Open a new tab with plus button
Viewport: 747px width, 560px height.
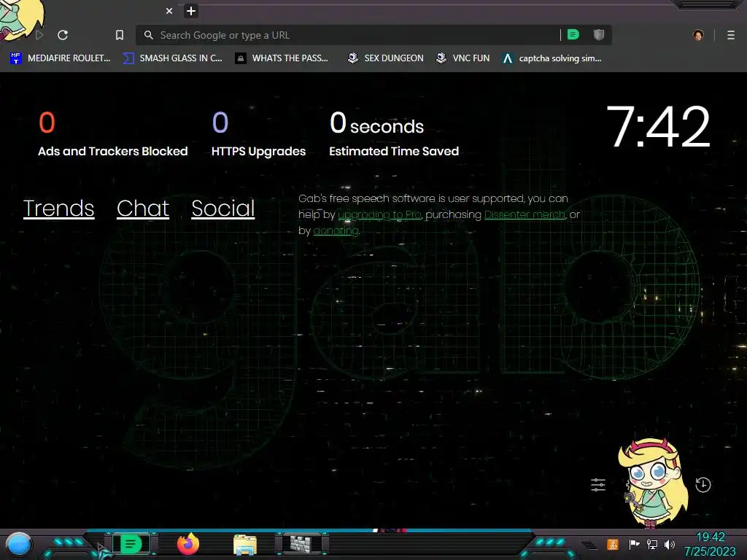coord(191,11)
